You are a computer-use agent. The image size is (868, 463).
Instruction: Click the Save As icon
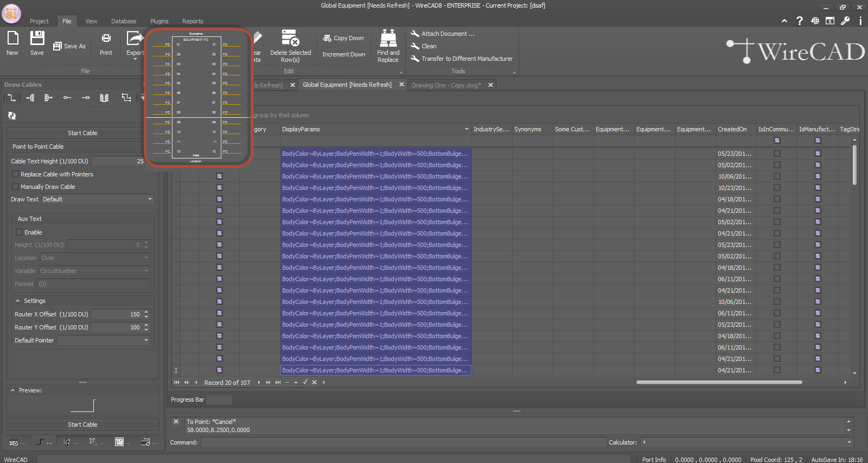[x=57, y=46]
